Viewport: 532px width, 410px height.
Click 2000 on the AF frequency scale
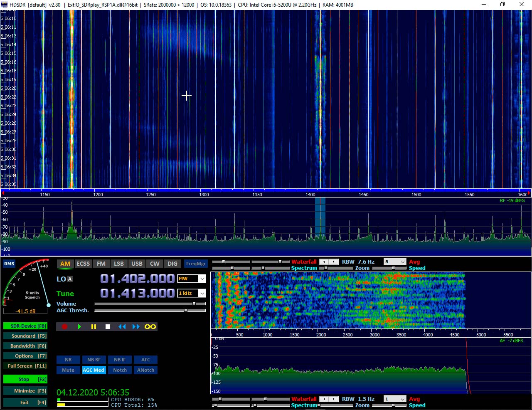pyautogui.click(x=321, y=335)
